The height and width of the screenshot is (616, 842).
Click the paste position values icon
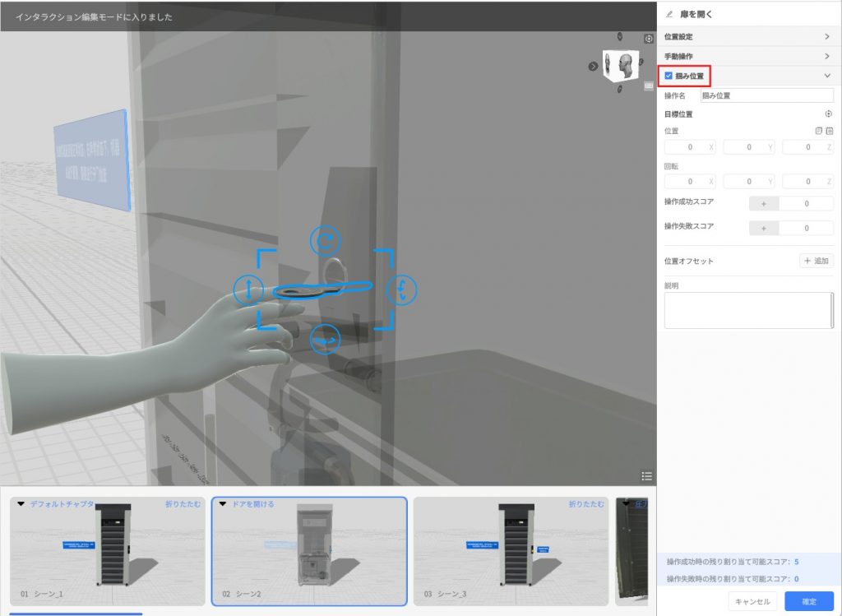830,131
